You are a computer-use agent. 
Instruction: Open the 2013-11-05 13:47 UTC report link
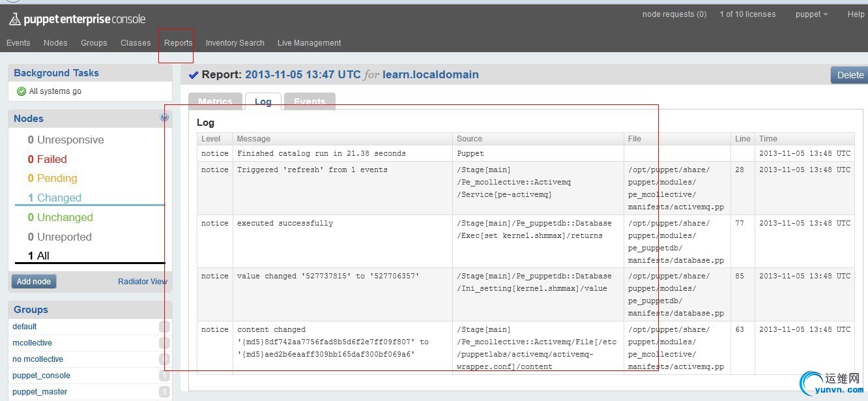coord(302,75)
